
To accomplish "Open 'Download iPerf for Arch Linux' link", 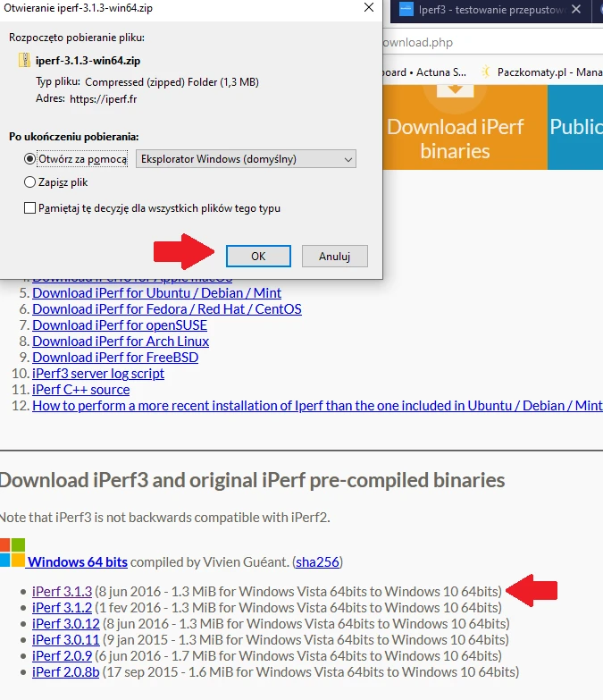I will (x=121, y=342).
